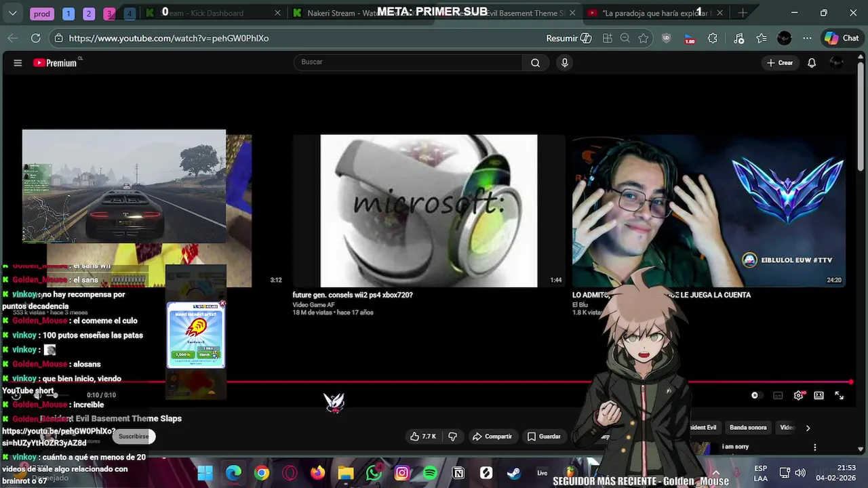Open Firefox from the taskbar
Image resolution: width=868 pixels, height=488 pixels.
tap(317, 473)
